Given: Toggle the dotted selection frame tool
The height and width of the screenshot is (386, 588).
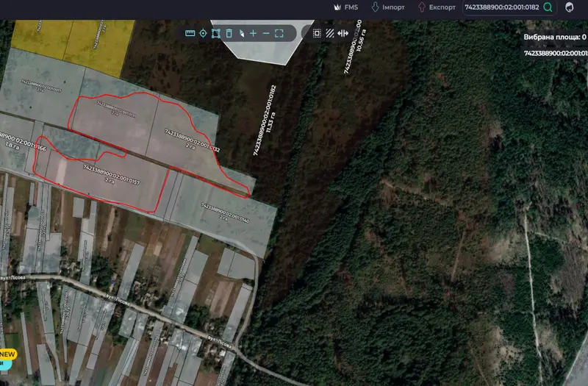Looking at the screenshot, I should (x=317, y=33).
